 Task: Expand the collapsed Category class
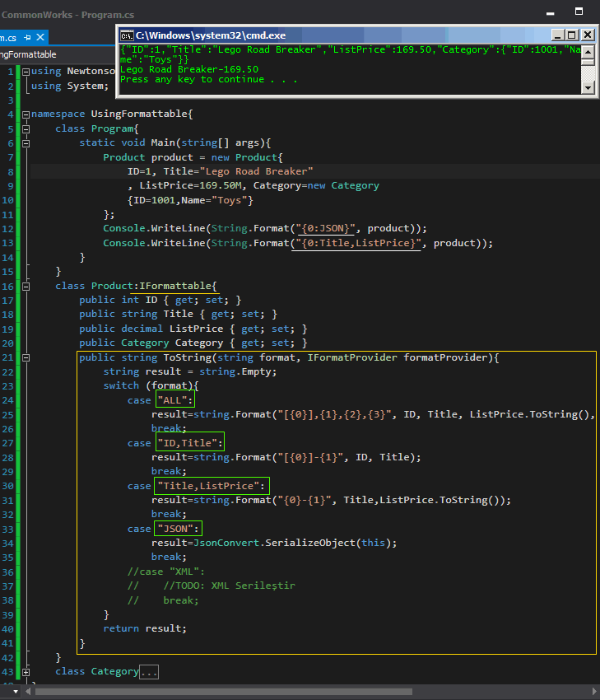point(26,672)
